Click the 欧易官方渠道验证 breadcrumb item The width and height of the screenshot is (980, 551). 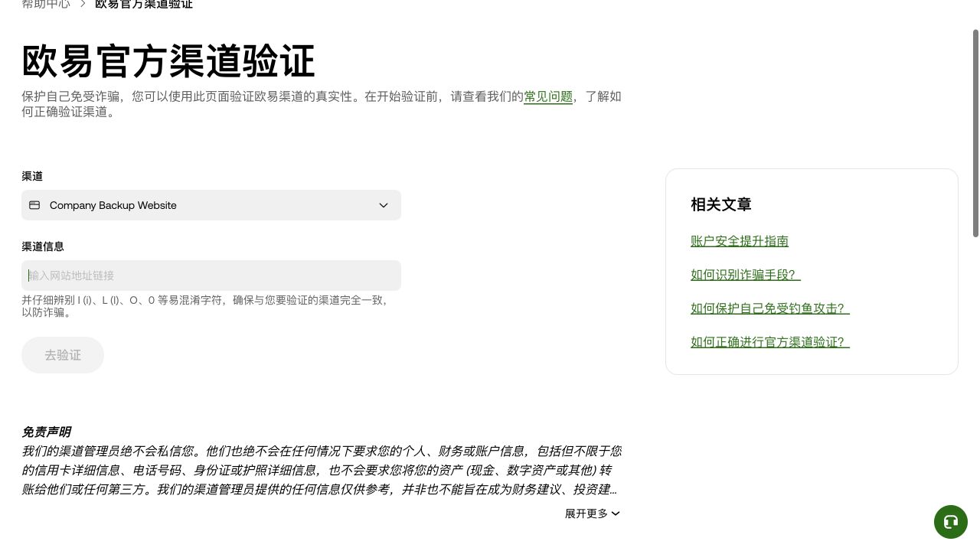click(144, 5)
